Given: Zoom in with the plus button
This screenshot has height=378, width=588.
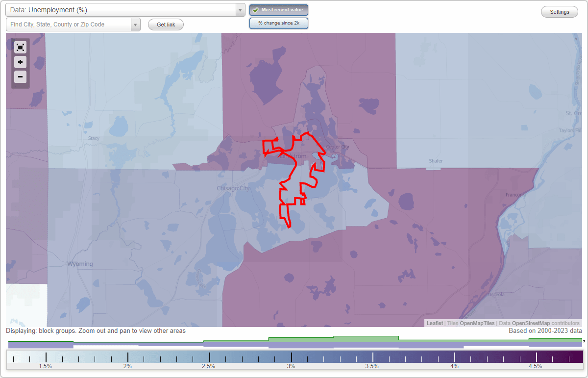Looking at the screenshot, I should pos(20,62).
